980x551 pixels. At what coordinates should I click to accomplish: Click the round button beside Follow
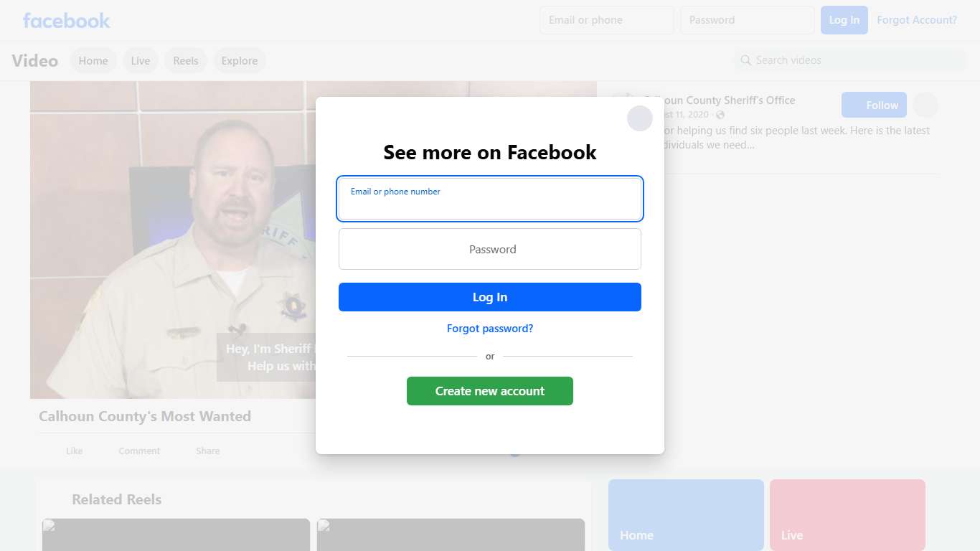[x=925, y=105]
